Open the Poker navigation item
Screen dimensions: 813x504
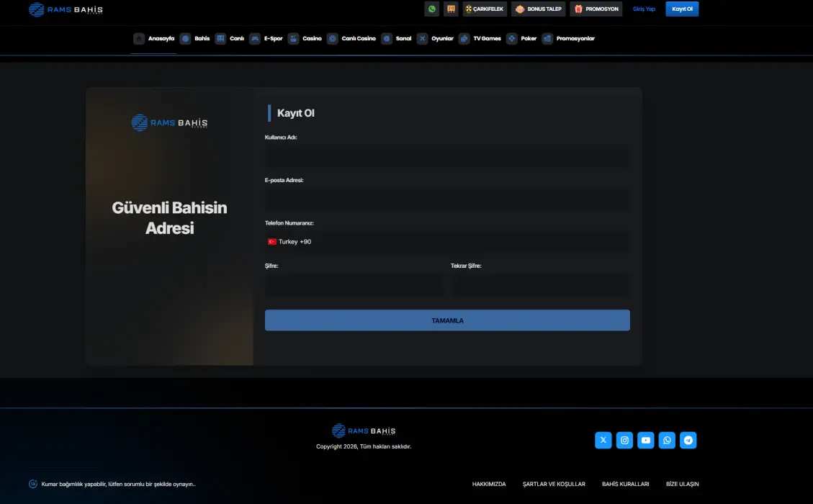click(x=521, y=39)
